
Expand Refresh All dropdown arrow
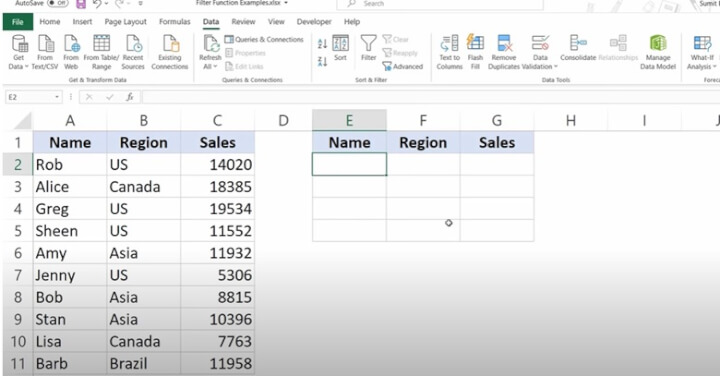(215, 67)
